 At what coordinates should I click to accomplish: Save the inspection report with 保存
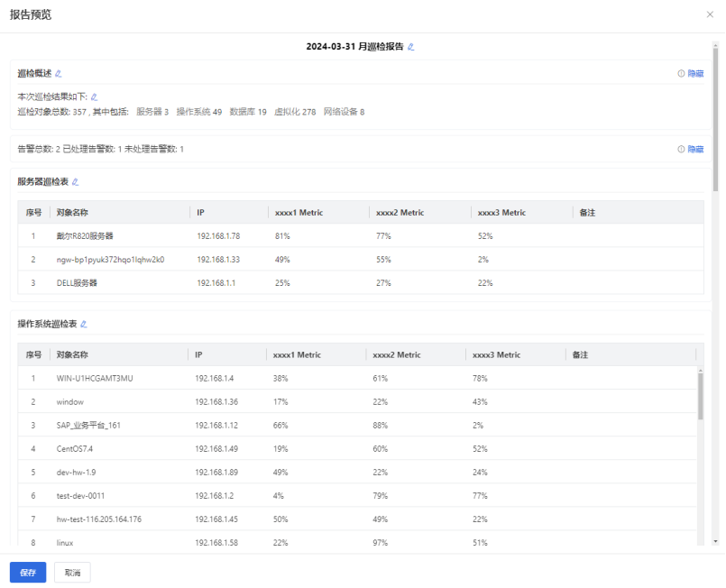point(28,573)
